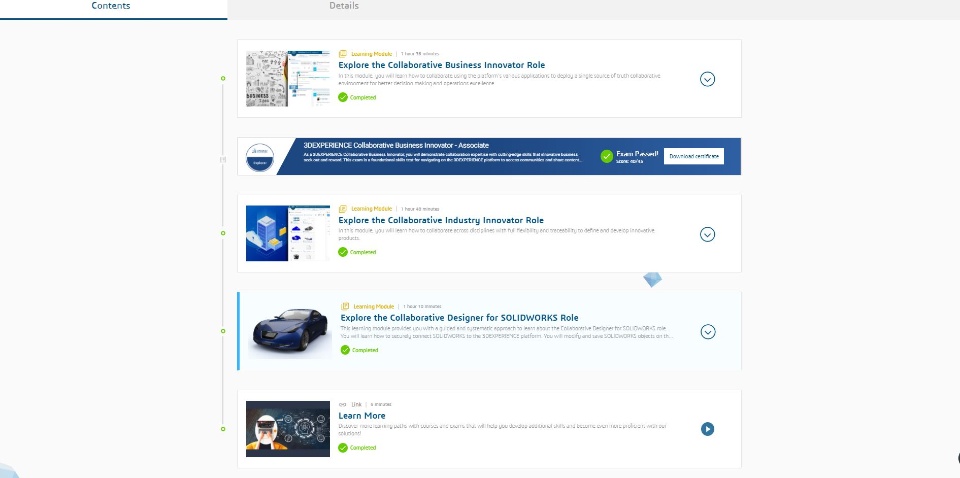The image size is (960, 478).
Task: Click the blue diamond gem icon
Action: click(653, 280)
